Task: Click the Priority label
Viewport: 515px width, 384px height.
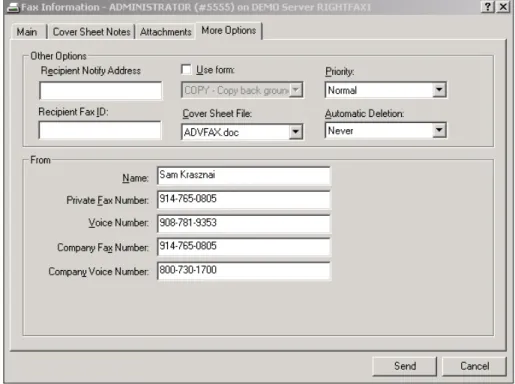Action: (x=340, y=72)
